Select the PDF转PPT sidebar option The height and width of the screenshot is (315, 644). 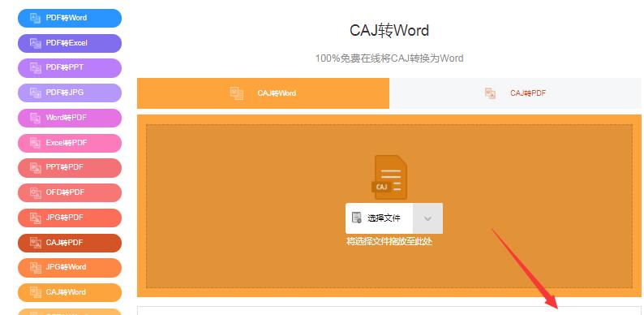coord(70,68)
